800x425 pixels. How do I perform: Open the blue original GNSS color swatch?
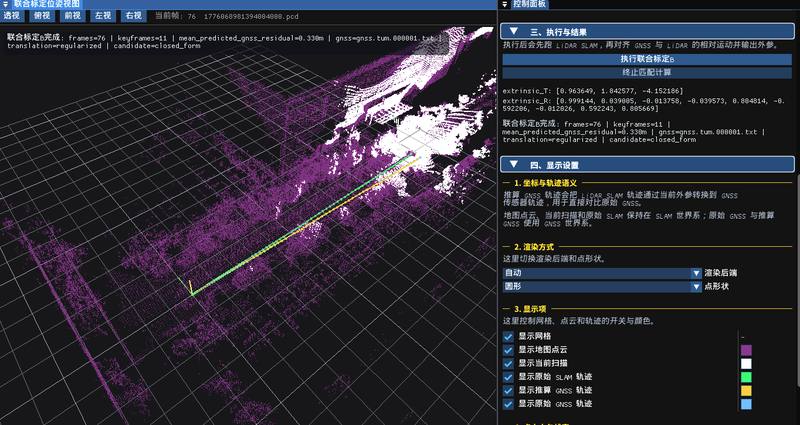coord(746,404)
